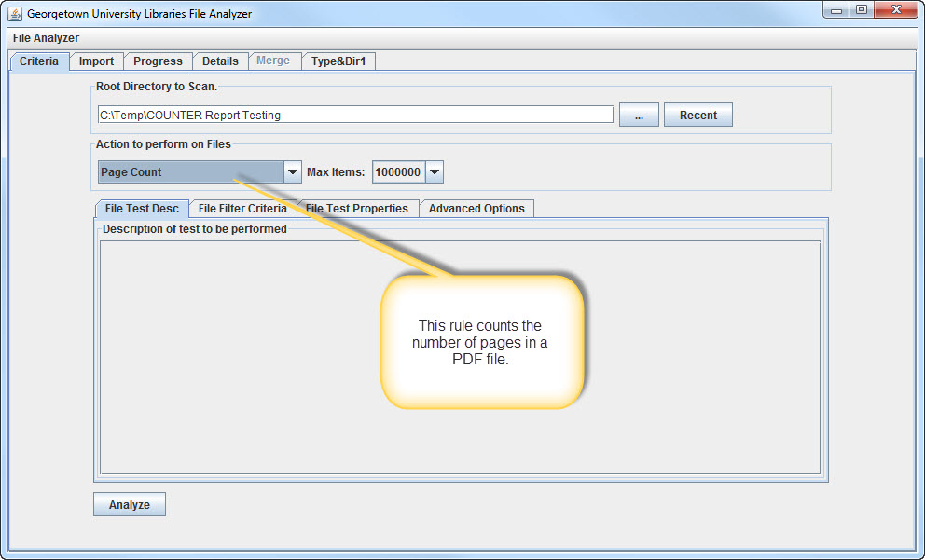Click the Analyze button
Viewport: 925px width, 560px height.
(129, 504)
